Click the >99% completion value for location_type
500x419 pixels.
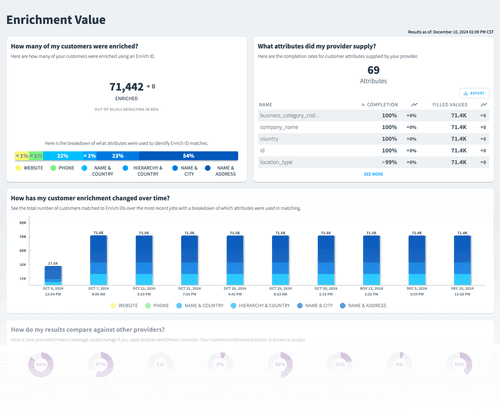(389, 162)
